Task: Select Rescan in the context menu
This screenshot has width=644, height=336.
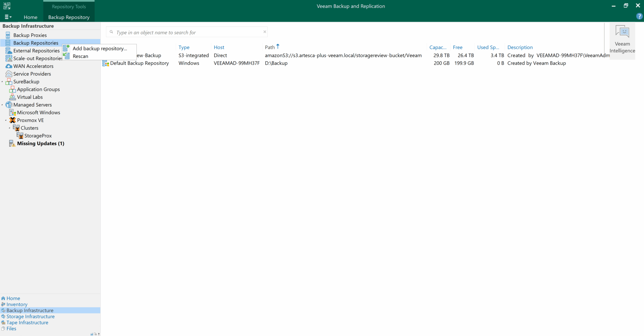Action: point(80,56)
